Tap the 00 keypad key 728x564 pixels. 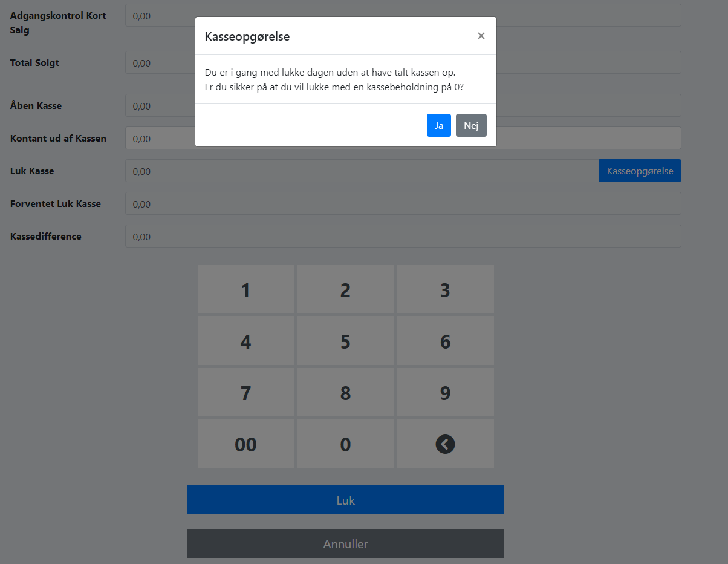(246, 444)
